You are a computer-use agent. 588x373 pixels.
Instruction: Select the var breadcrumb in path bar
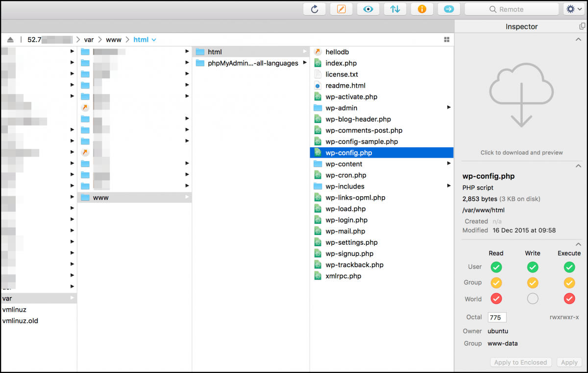coord(89,40)
